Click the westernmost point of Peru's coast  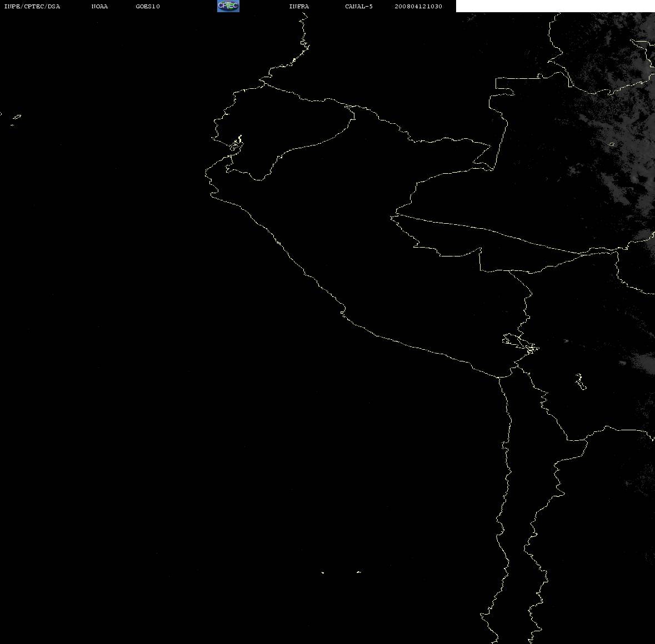(x=206, y=172)
